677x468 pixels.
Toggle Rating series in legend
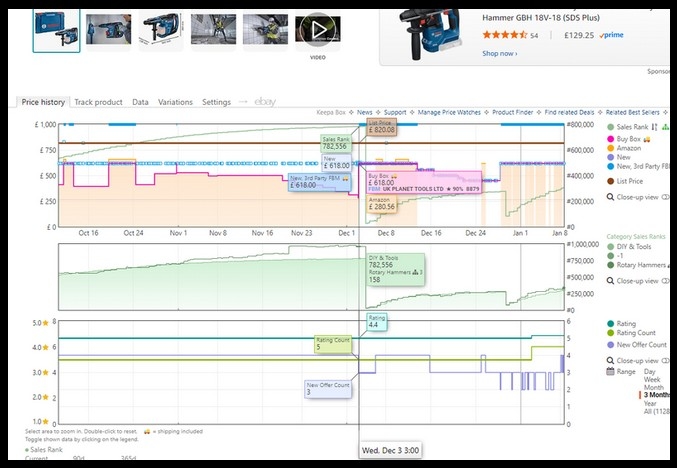[x=621, y=324]
